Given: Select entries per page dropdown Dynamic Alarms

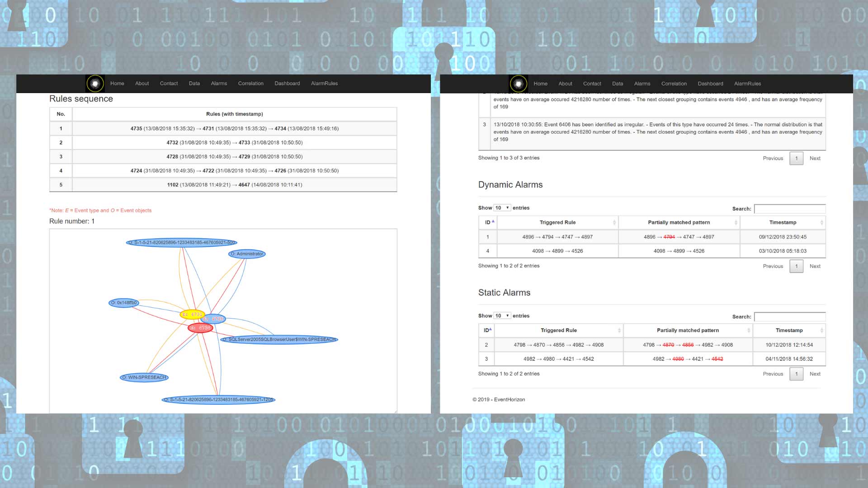Looking at the screenshot, I should pyautogui.click(x=501, y=207).
